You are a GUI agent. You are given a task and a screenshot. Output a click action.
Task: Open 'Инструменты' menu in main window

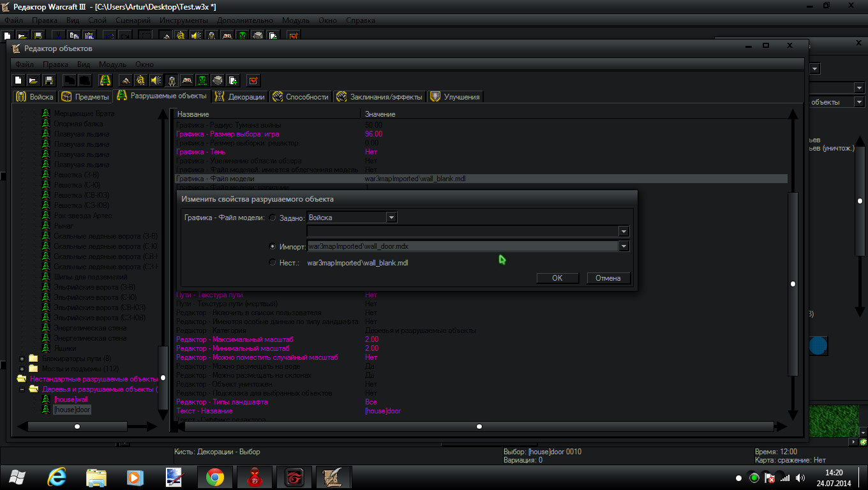184,20
